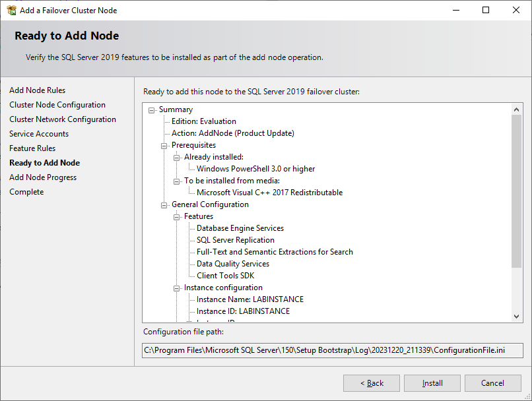
Task: Click the configuration file path field
Action: pos(333,350)
